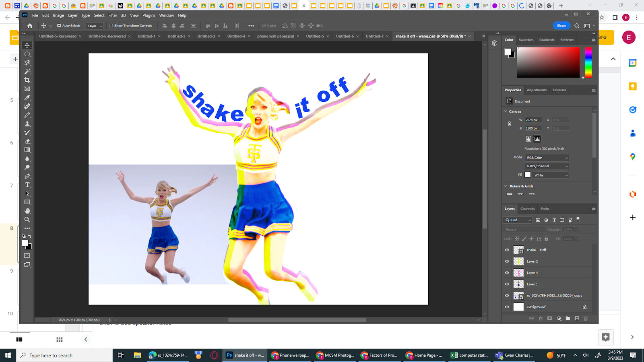The height and width of the screenshot is (362, 644).
Task: Select the Hand tool
Action: point(27,211)
